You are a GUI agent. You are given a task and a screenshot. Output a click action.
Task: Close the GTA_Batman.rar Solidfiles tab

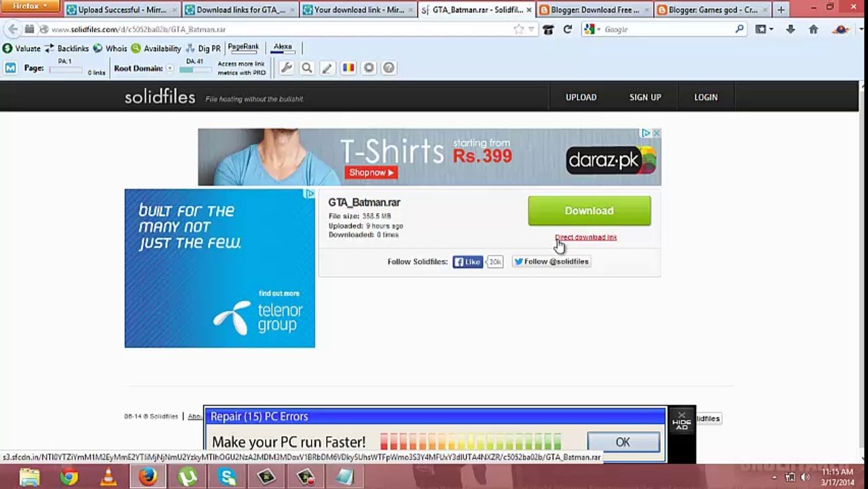coord(529,10)
